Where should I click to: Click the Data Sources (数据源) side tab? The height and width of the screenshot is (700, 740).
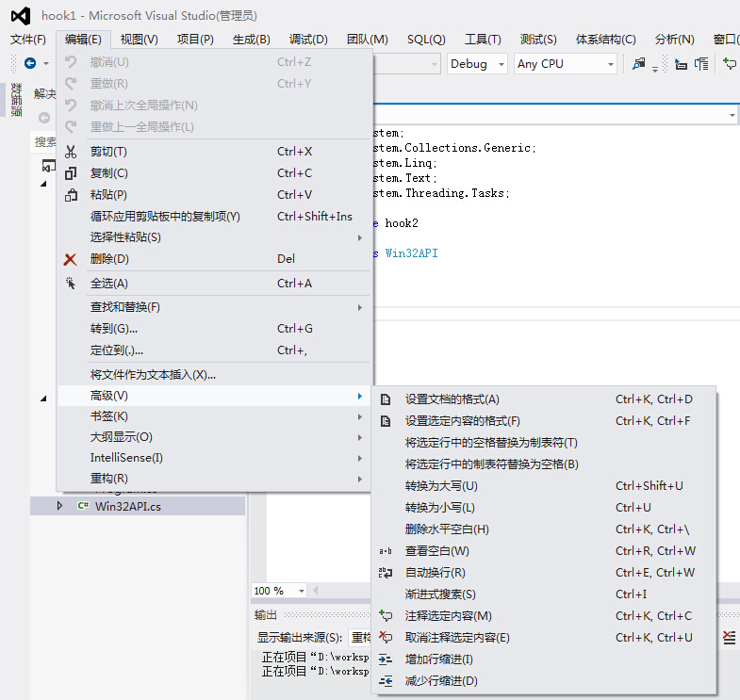point(16,100)
